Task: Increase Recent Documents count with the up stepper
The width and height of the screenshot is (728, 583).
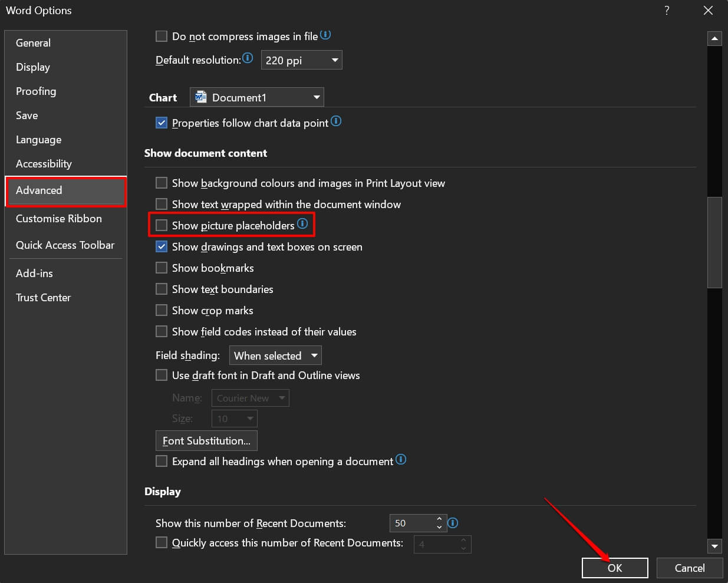Action: click(x=439, y=519)
